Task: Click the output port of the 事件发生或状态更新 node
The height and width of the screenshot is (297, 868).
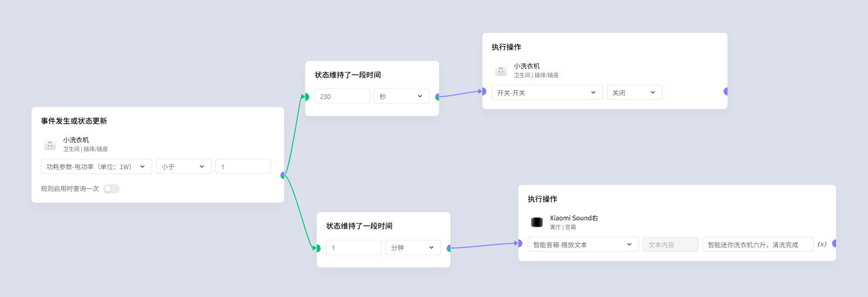Action: tap(283, 175)
